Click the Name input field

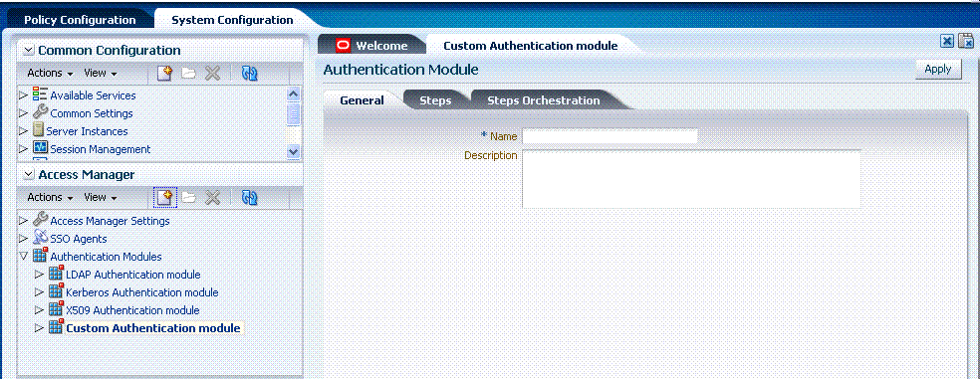[610, 136]
